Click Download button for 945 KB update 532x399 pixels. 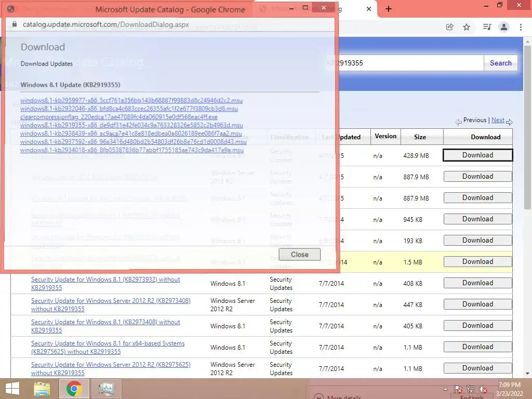click(478, 219)
